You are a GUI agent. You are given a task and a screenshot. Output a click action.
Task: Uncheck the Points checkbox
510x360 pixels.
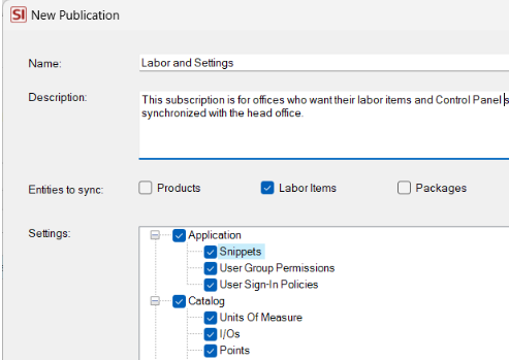210,351
